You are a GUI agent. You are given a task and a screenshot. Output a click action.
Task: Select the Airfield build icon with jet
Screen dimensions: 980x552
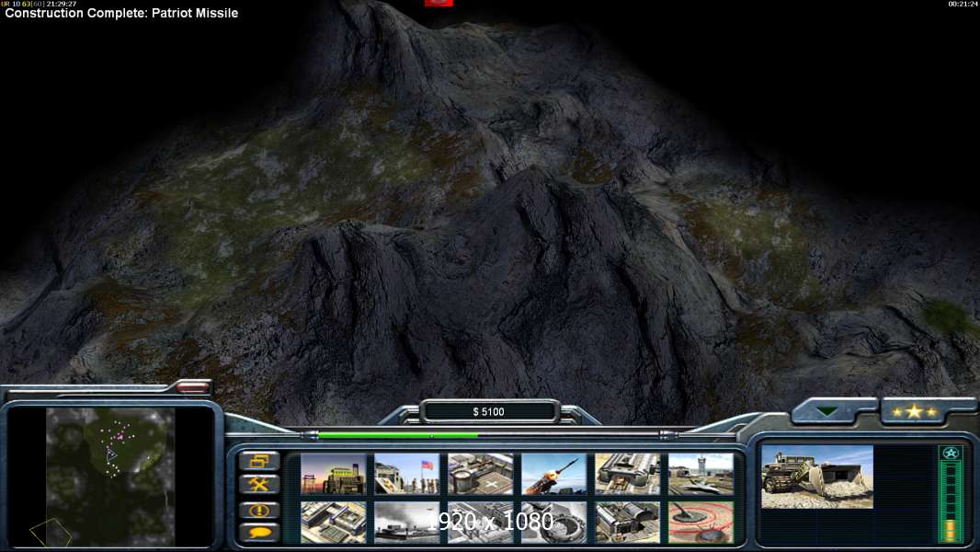tap(701, 474)
